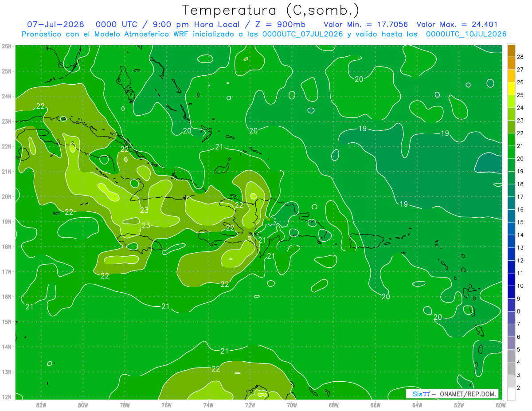Click the legend scale number "24"

pos(520,108)
